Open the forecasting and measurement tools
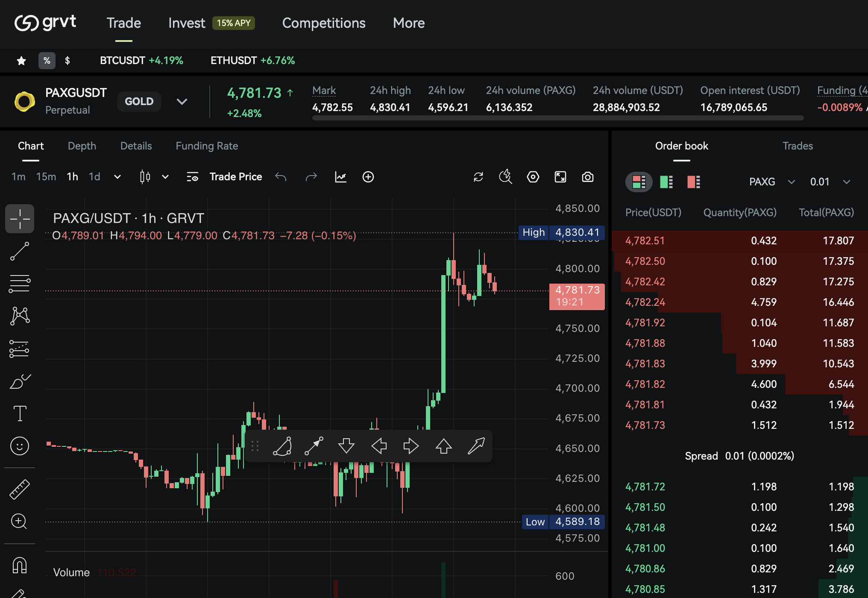The width and height of the screenshot is (868, 598). point(20,349)
